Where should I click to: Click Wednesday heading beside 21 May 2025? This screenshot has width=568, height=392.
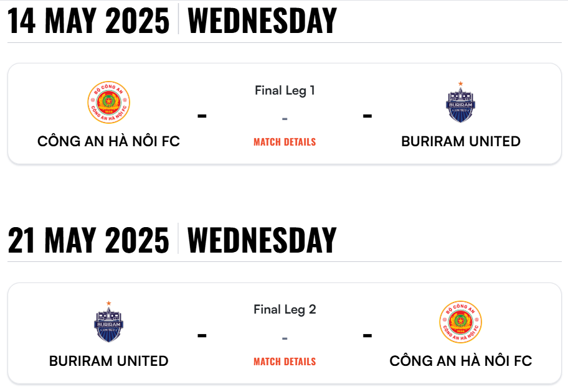(x=262, y=240)
